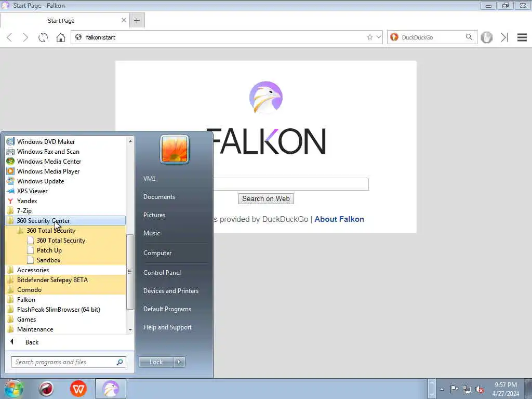This screenshot has height=399, width=532.
Task: Open Pictures from the Start menu
Action: pos(154,215)
